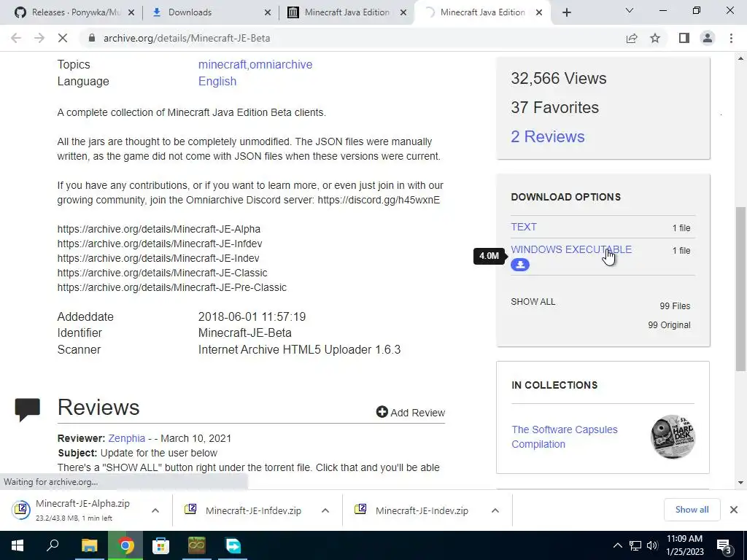The height and width of the screenshot is (560, 747).
Task: Click the network icon in the tray
Action: coord(635,545)
